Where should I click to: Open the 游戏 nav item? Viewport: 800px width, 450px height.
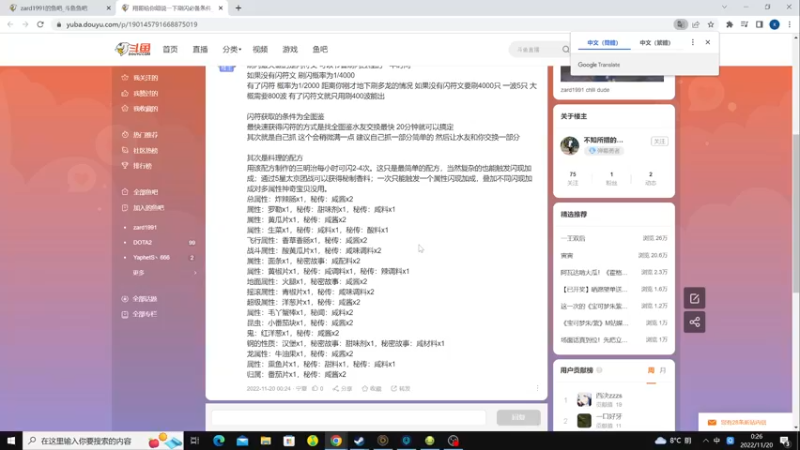pos(290,49)
